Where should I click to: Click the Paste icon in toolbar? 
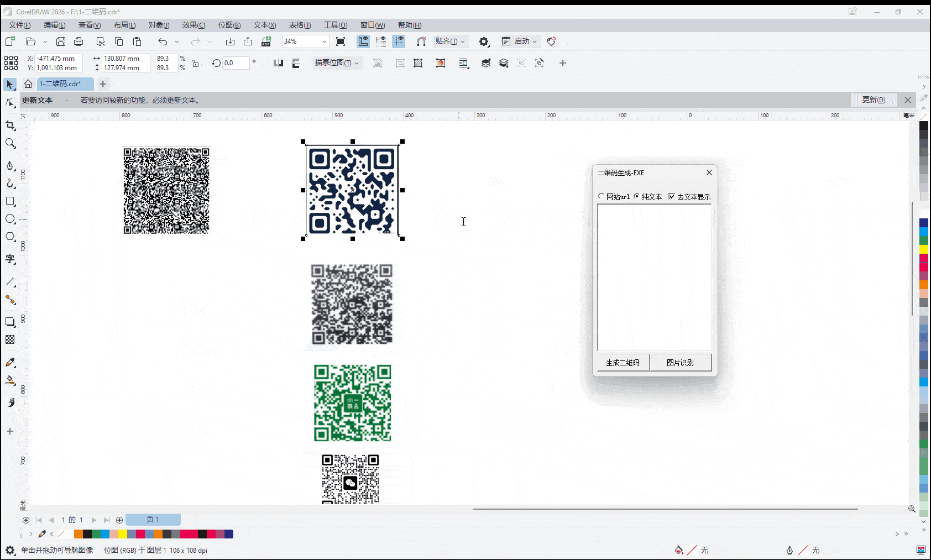tap(137, 41)
